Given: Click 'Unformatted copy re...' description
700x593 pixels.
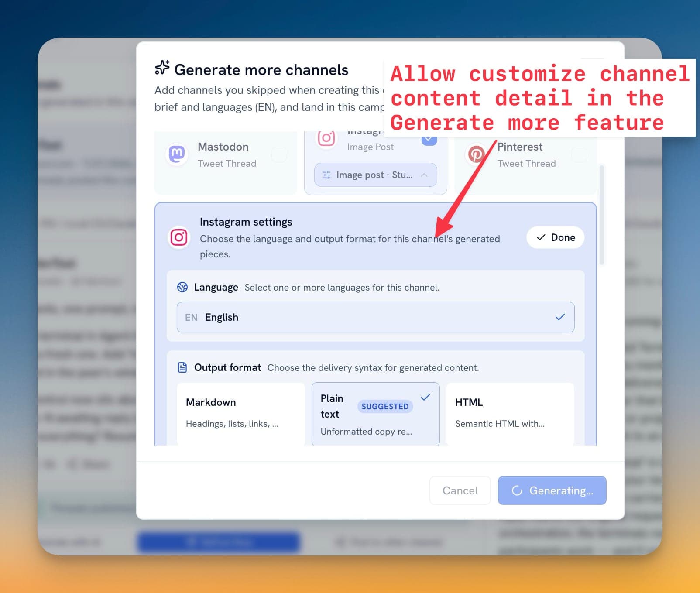Looking at the screenshot, I should pos(366,432).
